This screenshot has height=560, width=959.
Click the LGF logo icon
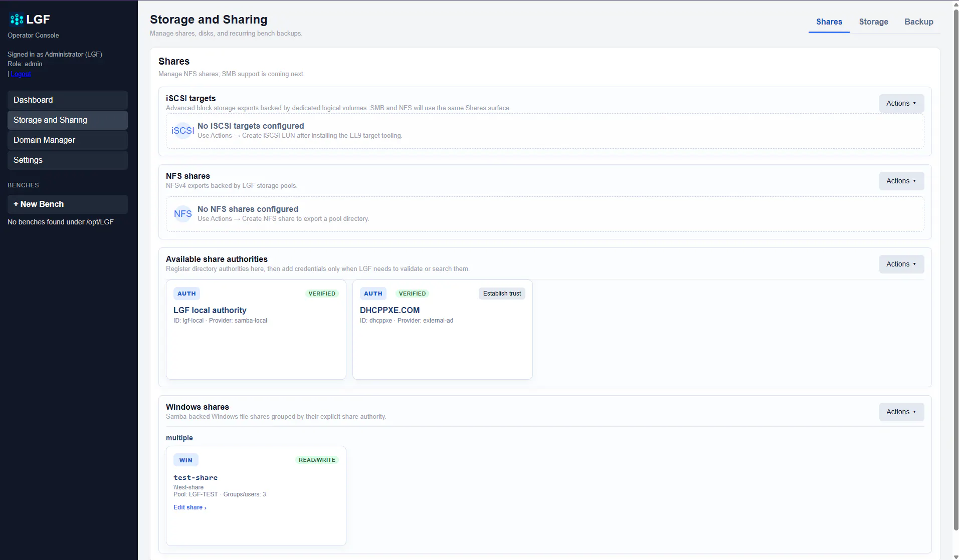[x=17, y=20]
